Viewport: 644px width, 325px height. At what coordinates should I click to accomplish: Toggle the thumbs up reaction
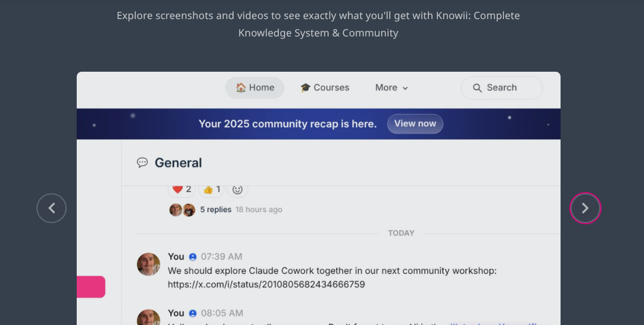tap(211, 189)
